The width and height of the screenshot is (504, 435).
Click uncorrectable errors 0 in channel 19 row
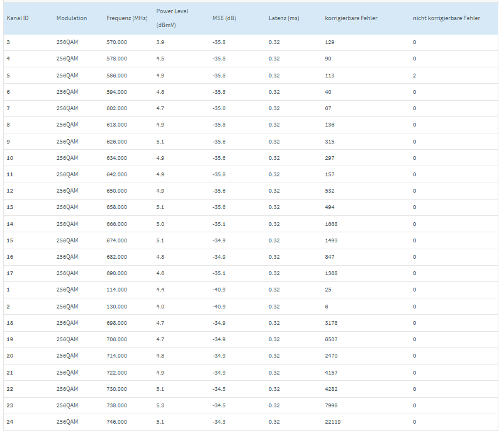tap(414, 339)
